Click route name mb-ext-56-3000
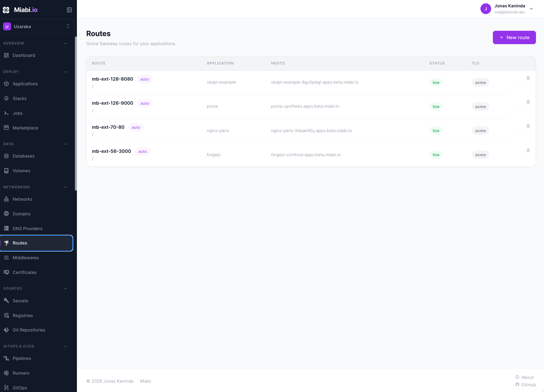The height and width of the screenshot is (392, 544). [x=111, y=151]
